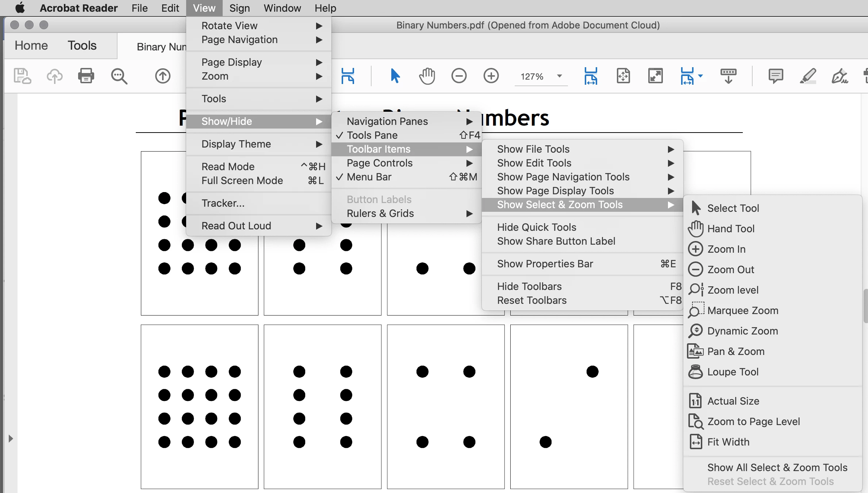
Task: Toggle the Tools Pane checkmark item
Action: click(372, 135)
